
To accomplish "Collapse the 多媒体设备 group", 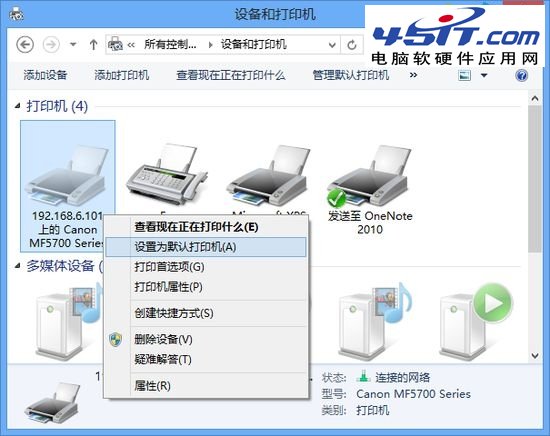I will [18, 266].
